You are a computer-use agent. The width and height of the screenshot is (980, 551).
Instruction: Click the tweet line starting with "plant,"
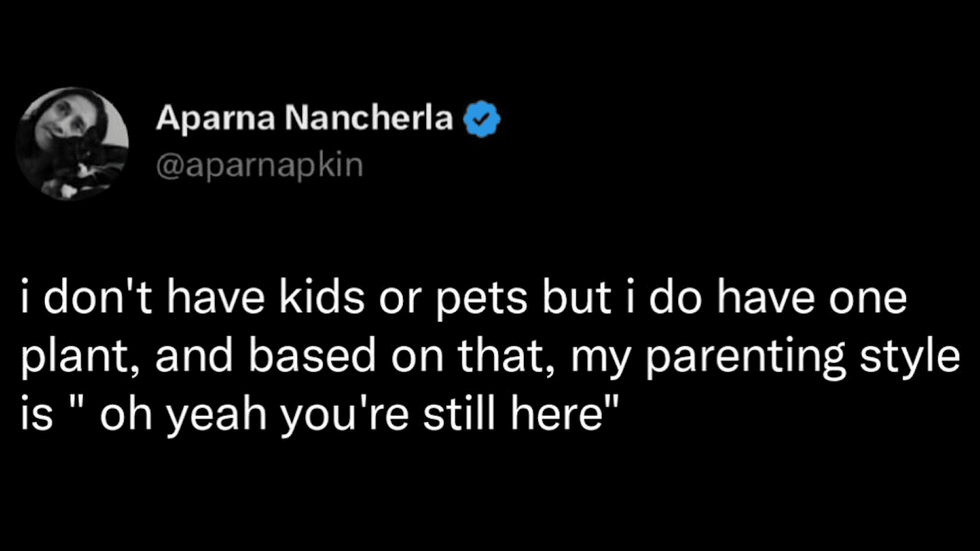tap(490, 357)
